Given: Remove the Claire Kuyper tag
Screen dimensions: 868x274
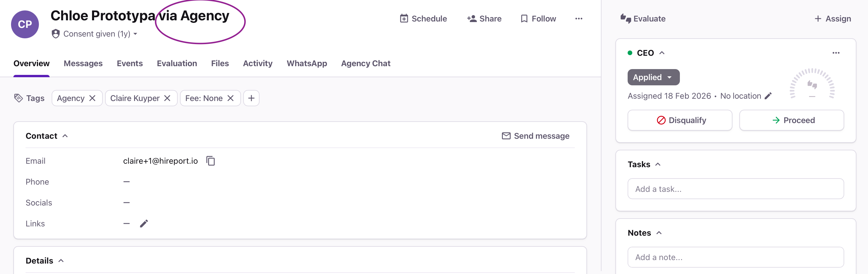Looking at the screenshot, I should tap(167, 98).
